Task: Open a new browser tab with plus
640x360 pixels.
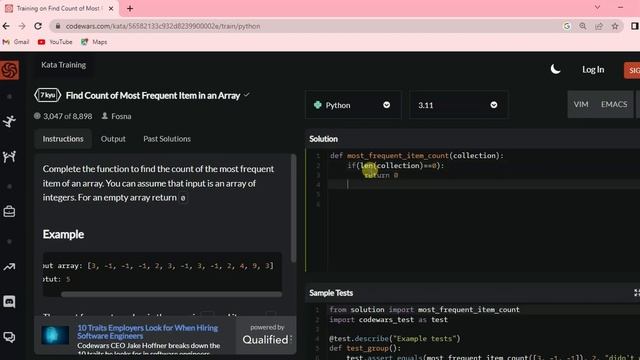Action: click(x=130, y=8)
